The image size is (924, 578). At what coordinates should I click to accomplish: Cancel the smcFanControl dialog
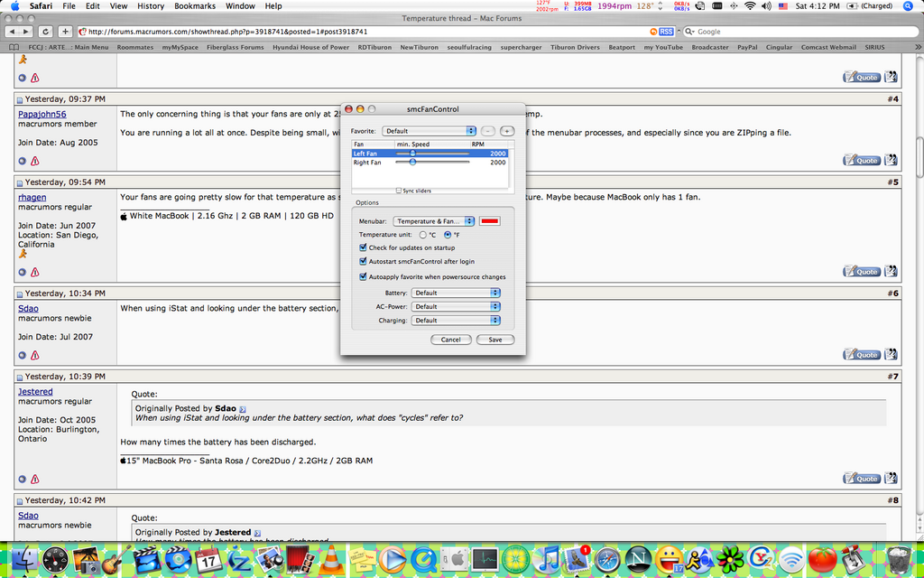[451, 340]
